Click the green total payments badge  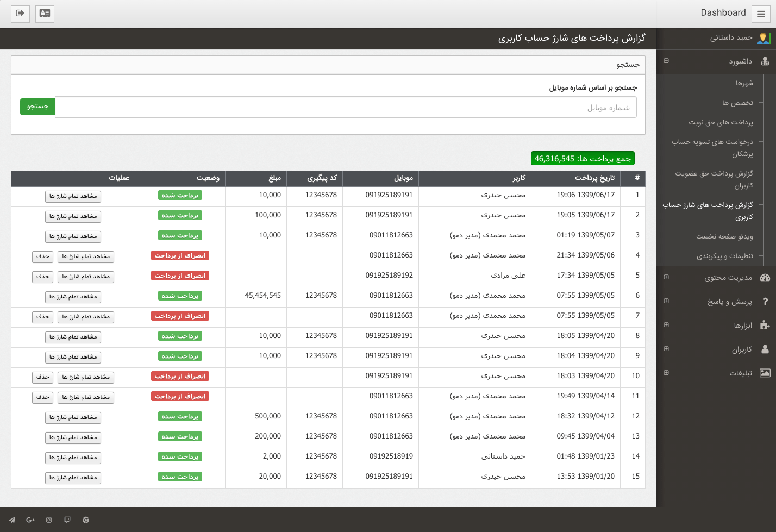coord(583,158)
